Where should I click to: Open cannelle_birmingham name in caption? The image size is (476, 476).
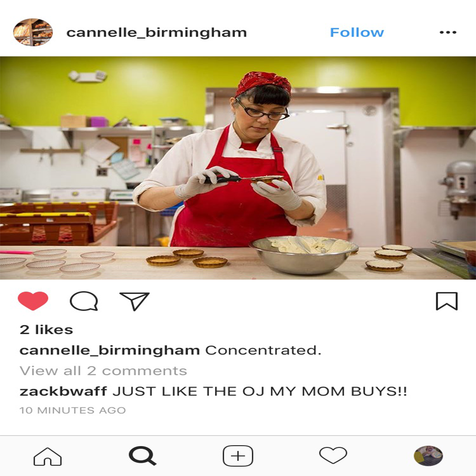pyautogui.click(x=110, y=350)
